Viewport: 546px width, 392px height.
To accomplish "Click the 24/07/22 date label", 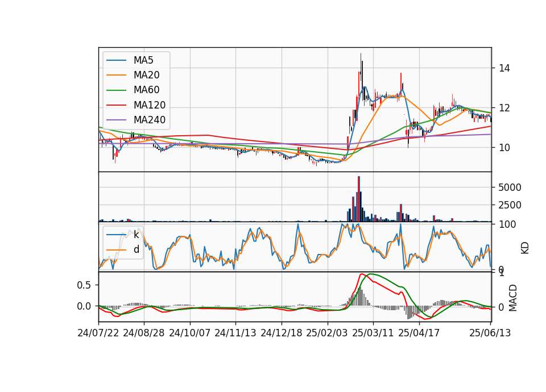I will [98, 333].
